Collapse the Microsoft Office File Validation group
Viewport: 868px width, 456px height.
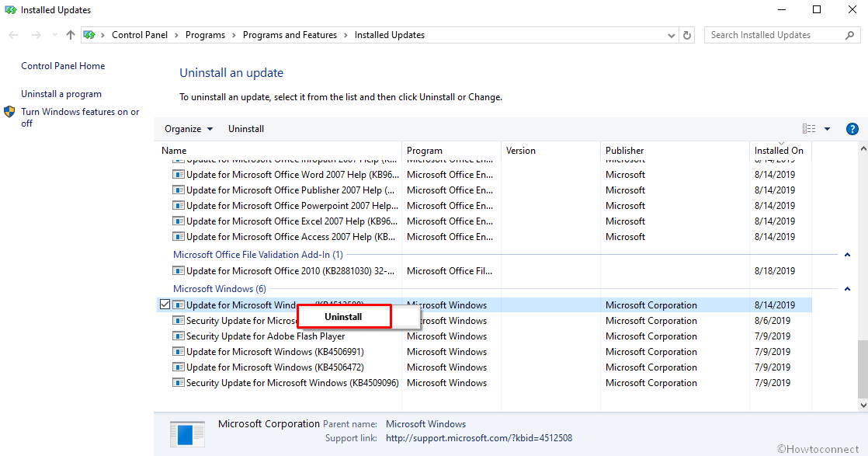coord(847,255)
